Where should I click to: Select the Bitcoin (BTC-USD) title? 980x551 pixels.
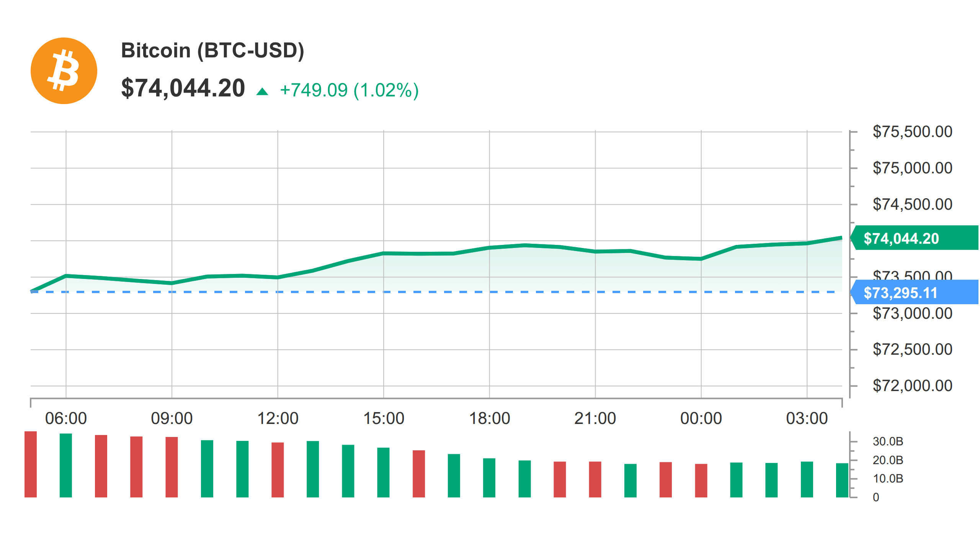[212, 51]
